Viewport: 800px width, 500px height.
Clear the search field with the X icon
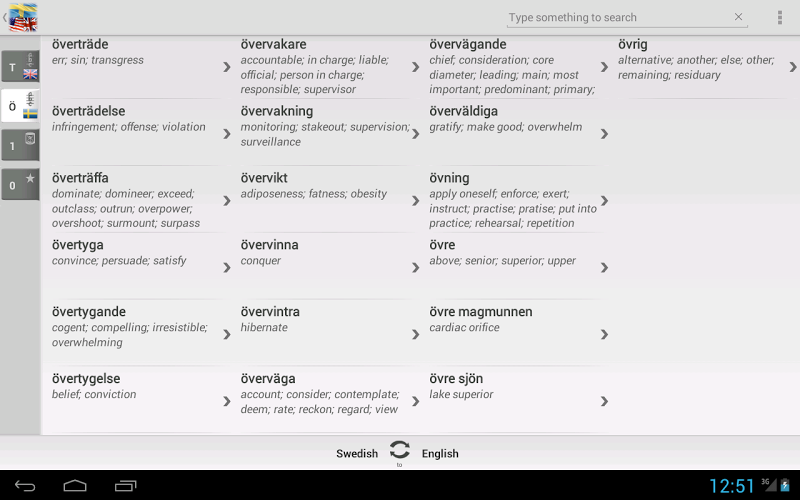(738, 17)
